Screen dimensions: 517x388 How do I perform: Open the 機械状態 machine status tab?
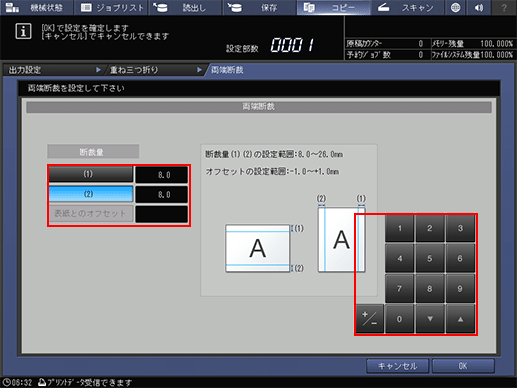tap(36, 7)
